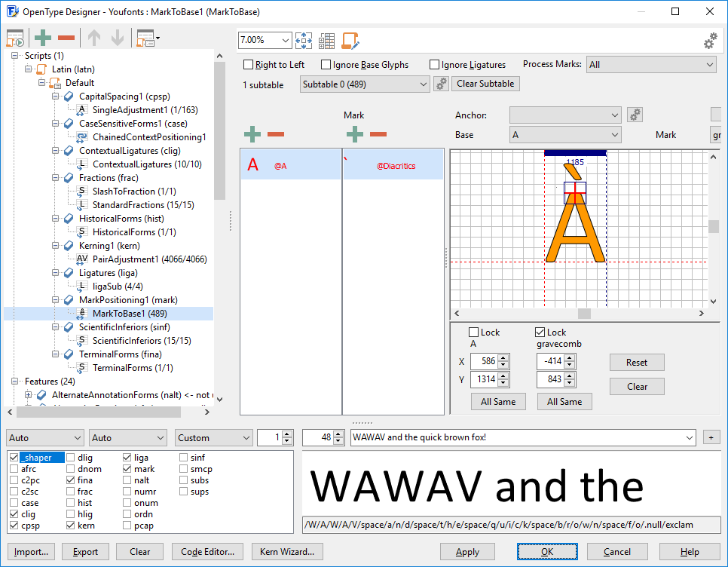The image size is (728, 567).
Task: Click the Clear Subtable button
Action: pos(485,84)
